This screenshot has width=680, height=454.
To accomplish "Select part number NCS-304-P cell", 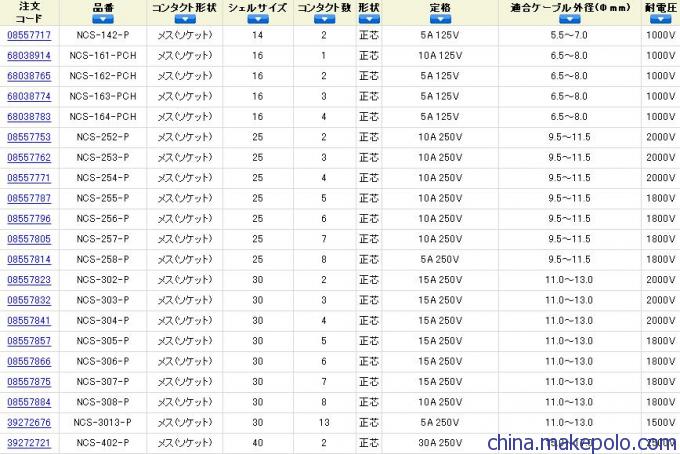I will point(103,320).
